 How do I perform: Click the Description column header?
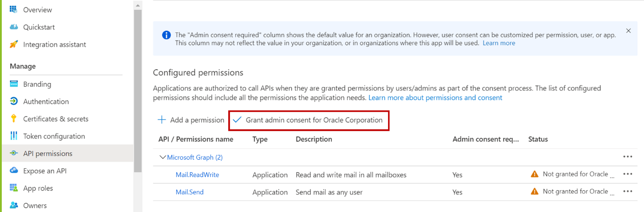(x=314, y=139)
